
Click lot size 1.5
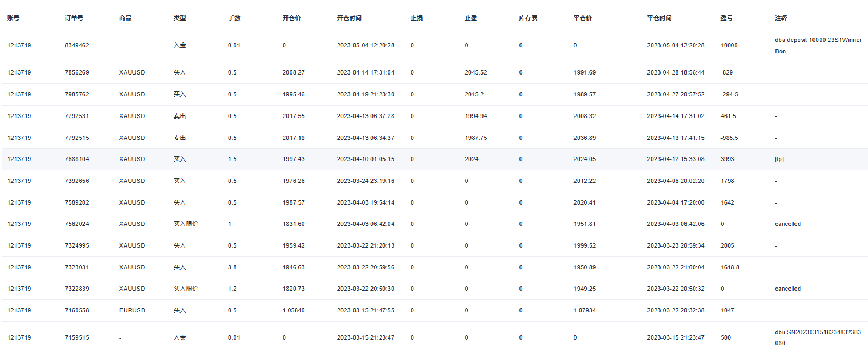233,159
